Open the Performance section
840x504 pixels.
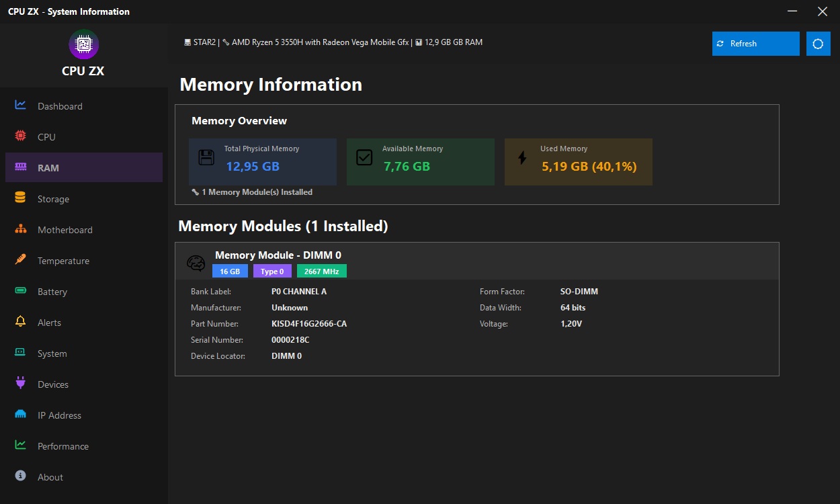point(62,446)
